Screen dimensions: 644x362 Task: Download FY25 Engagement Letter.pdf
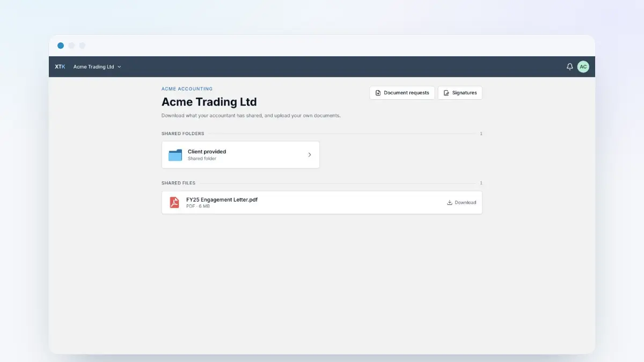(462, 203)
